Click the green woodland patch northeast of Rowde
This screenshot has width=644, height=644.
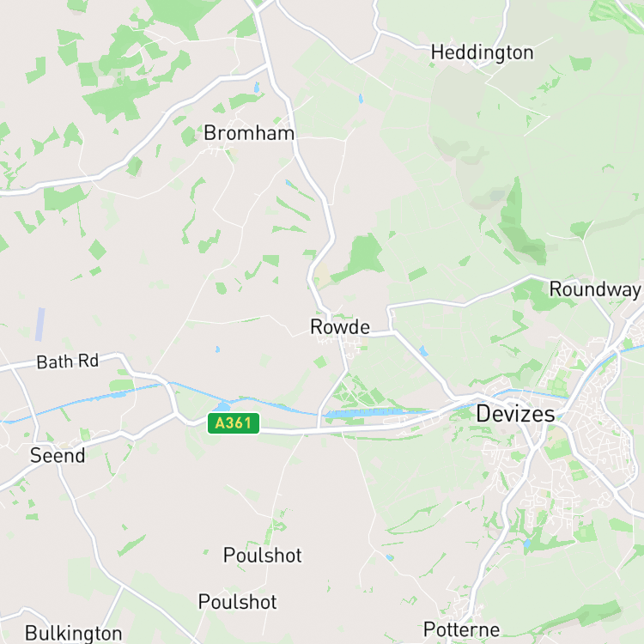[x=361, y=257]
